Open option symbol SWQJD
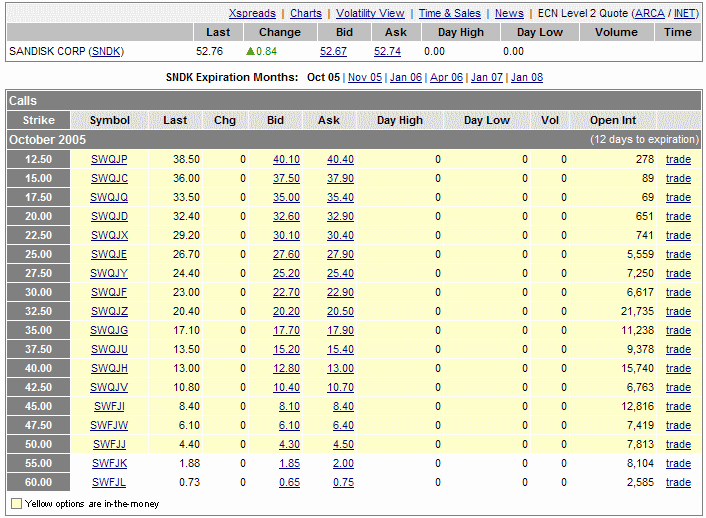706x518 pixels. click(109, 216)
